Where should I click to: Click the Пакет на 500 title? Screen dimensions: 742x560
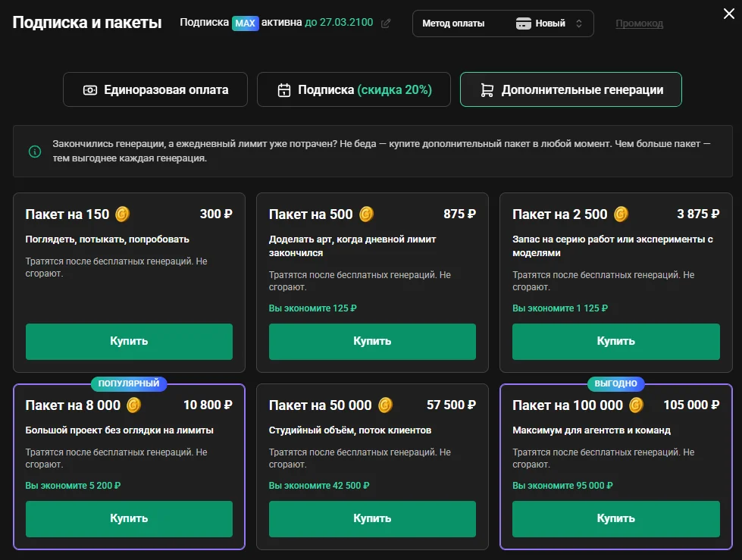pyautogui.click(x=311, y=214)
